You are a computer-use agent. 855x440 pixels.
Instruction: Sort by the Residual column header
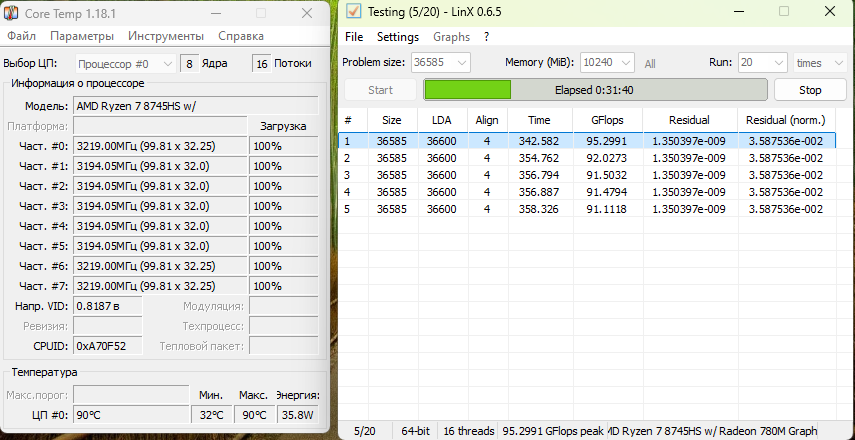(x=690, y=120)
